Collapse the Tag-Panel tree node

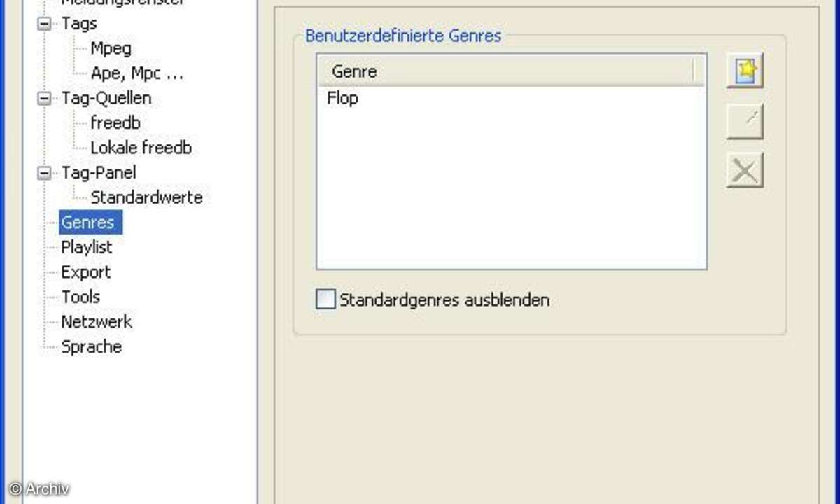click(45, 173)
